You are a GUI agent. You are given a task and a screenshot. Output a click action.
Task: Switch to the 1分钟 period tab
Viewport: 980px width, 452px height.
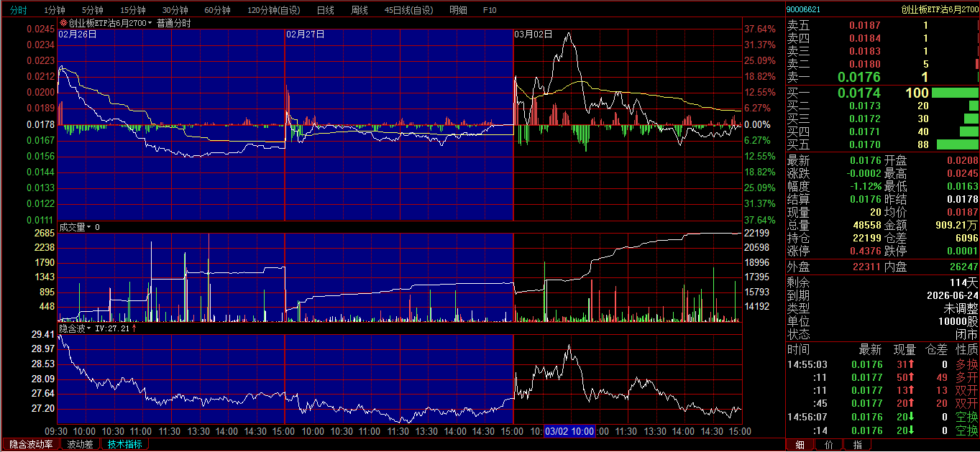[55, 10]
